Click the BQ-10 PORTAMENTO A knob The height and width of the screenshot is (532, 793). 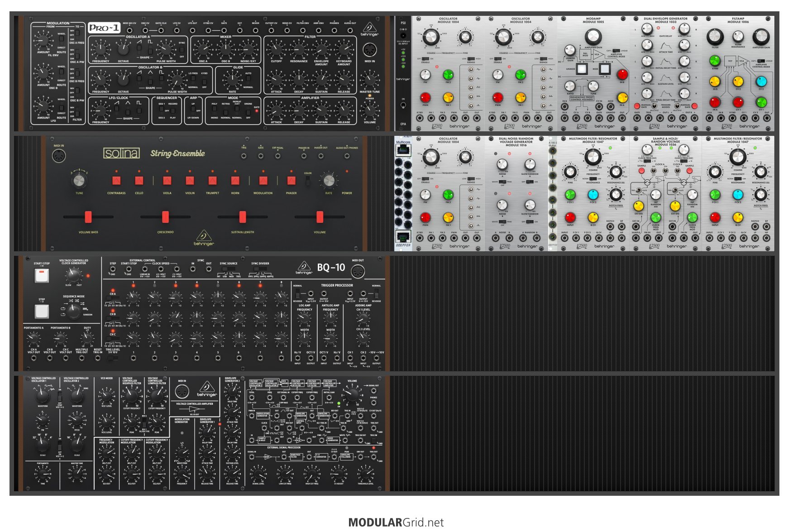point(34,338)
